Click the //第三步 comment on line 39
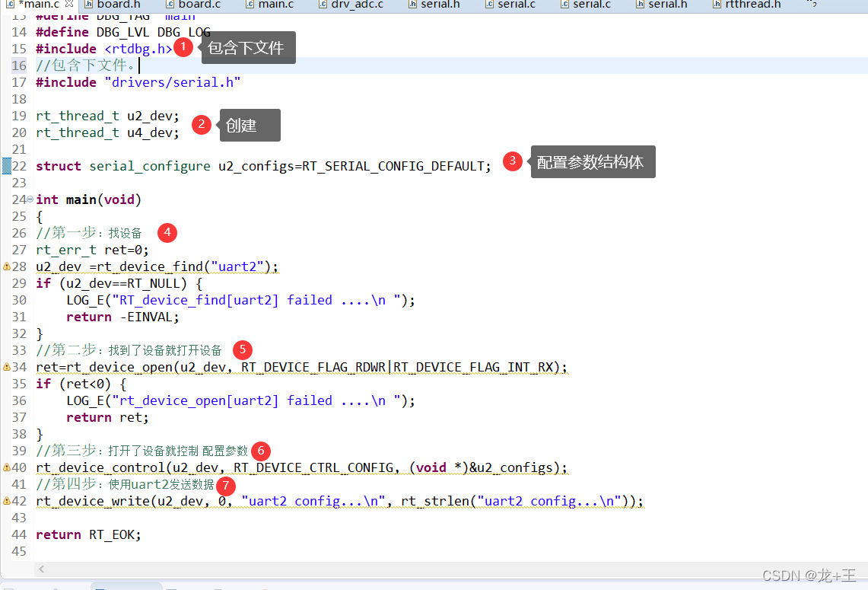Image resolution: width=868 pixels, height=590 pixels. tap(142, 451)
